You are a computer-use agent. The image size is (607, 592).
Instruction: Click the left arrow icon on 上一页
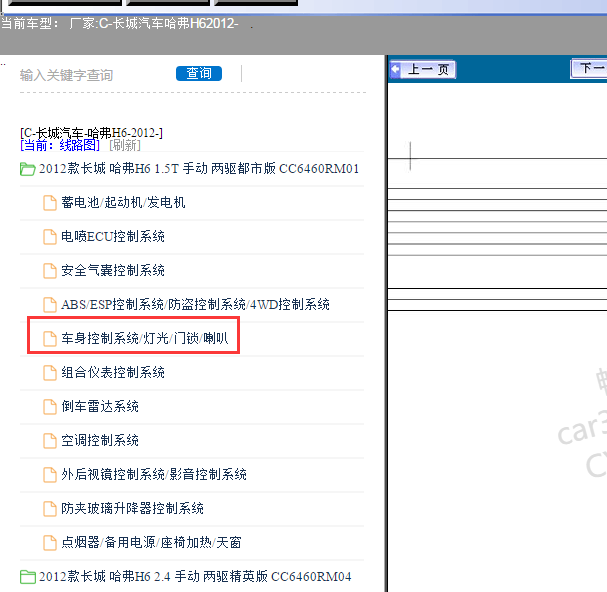(x=395, y=70)
